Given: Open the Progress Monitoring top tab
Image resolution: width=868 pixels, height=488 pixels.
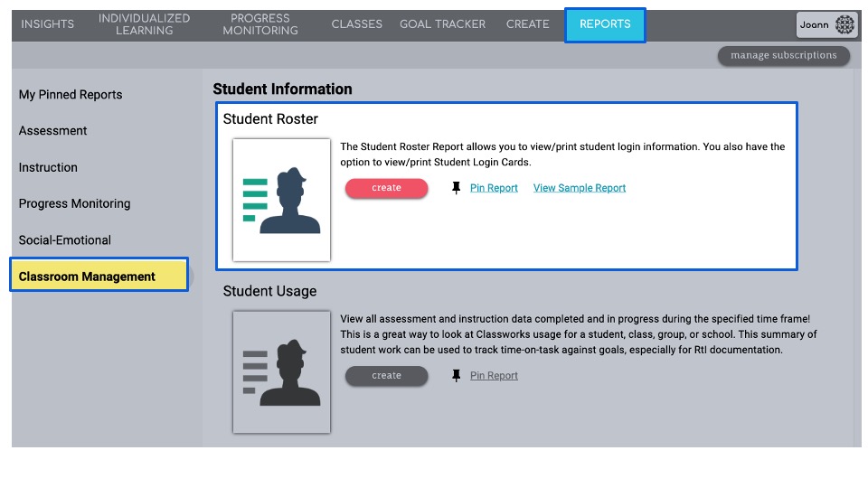Looking at the screenshot, I should click(x=260, y=24).
